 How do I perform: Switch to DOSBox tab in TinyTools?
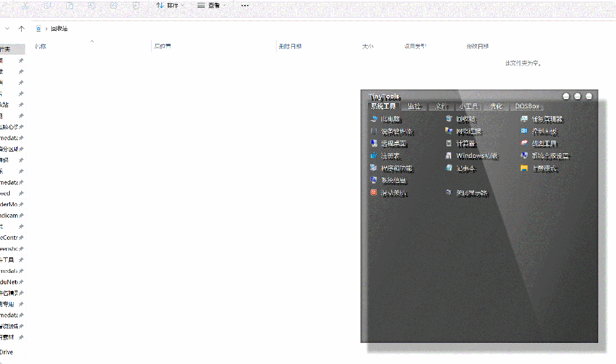tap(527, 107)
